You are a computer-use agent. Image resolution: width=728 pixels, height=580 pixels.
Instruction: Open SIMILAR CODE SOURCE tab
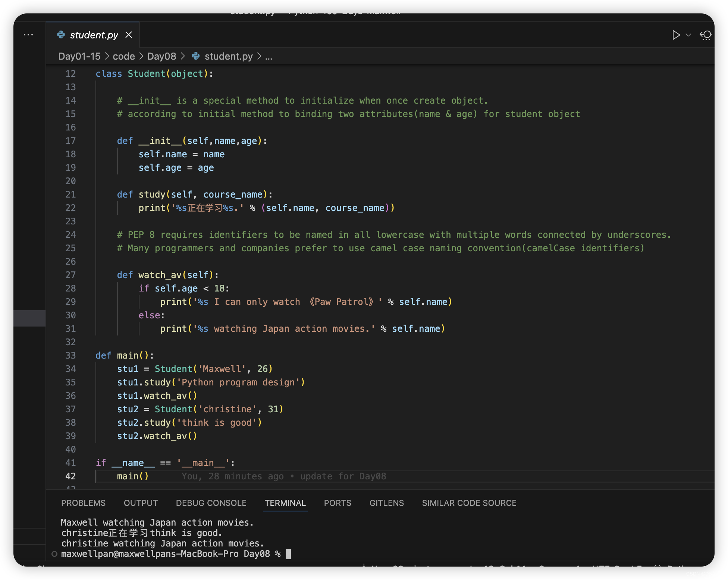point(469,503)
